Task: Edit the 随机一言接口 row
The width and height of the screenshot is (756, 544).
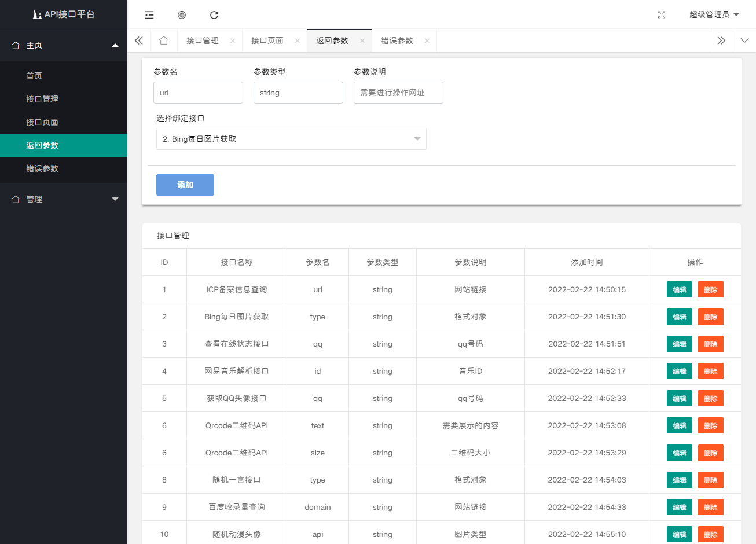Action: pyautogui.click(x=680, y=480)
